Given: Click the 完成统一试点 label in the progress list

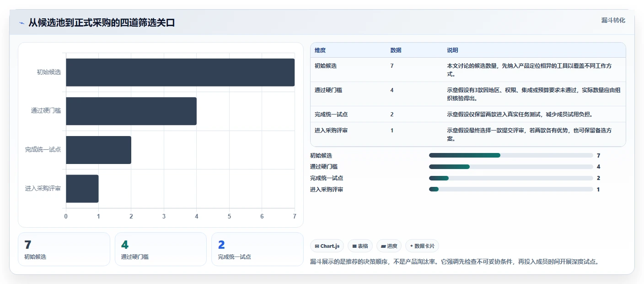Looking at the screenshot, I should click(327, 178).
